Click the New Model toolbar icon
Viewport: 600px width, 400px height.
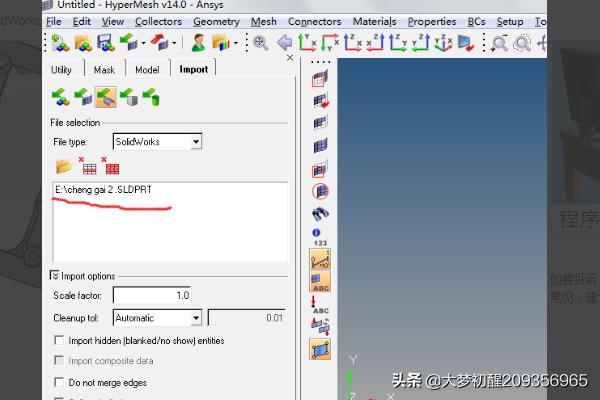pos(60,43)
